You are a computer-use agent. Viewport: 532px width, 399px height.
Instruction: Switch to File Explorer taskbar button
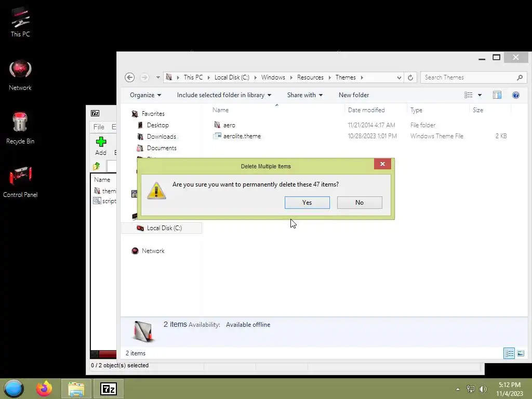coord(76,389)
